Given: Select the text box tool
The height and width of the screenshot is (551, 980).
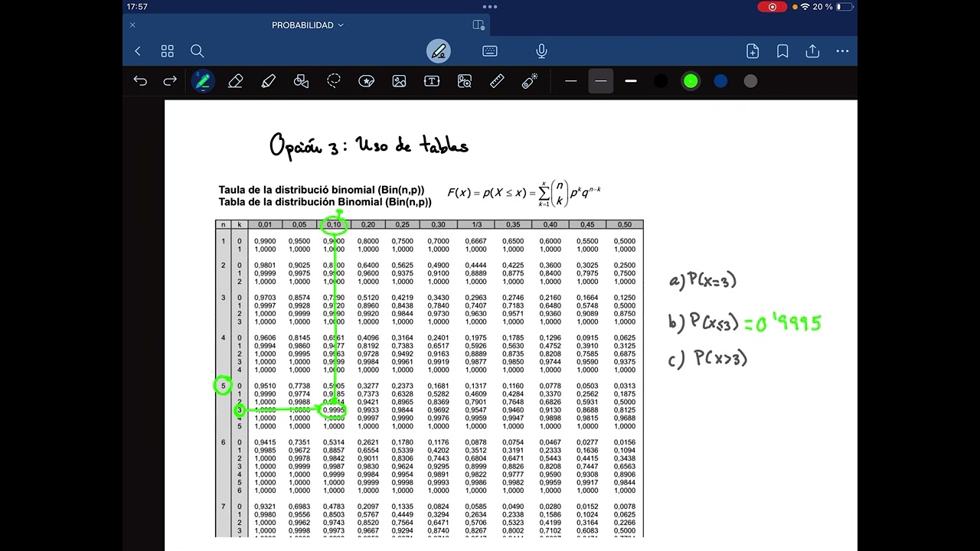Looking at the screenshot, I should tap(432, 80).
